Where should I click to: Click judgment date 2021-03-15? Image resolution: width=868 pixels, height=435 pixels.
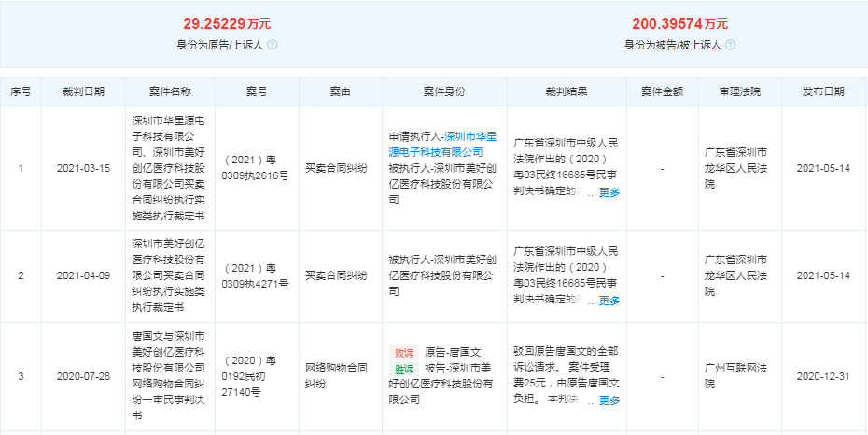pyautogui.click(x=84, y=168)
